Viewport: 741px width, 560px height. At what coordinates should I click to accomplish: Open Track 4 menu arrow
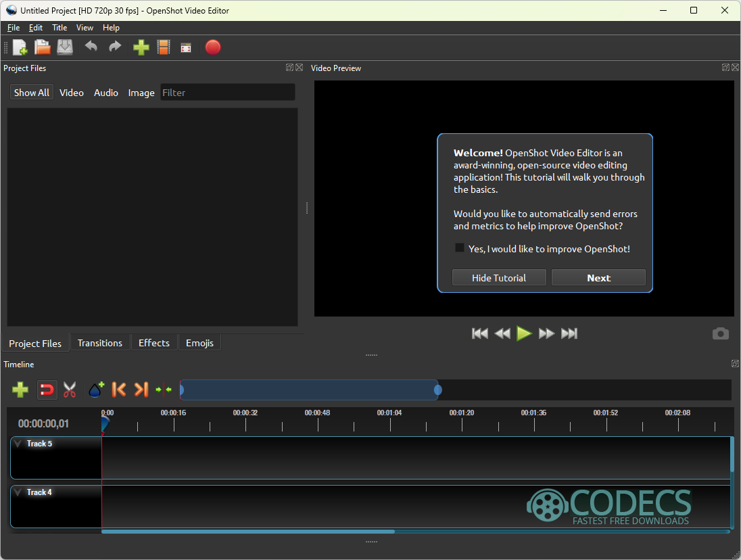pos(18,492)
